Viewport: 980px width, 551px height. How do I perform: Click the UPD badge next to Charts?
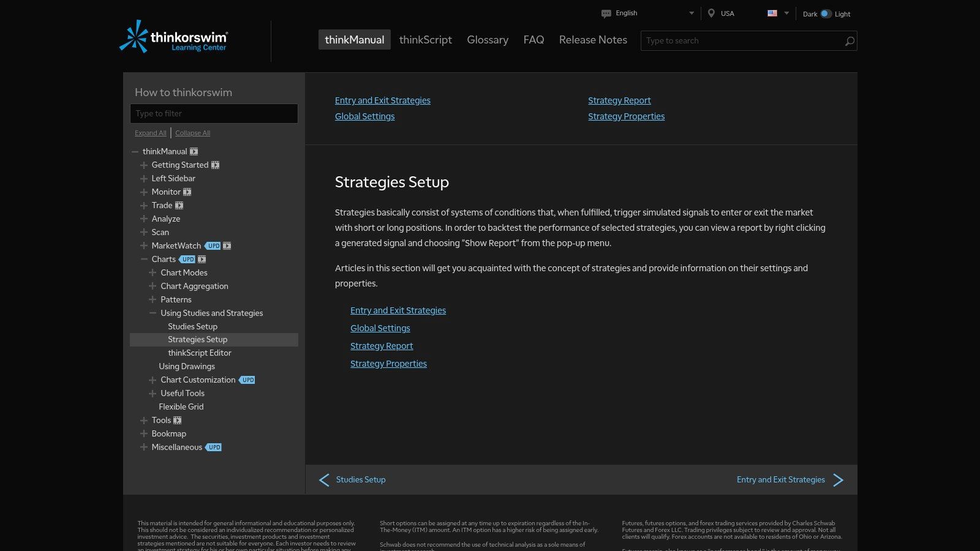(x=187, y=259)
